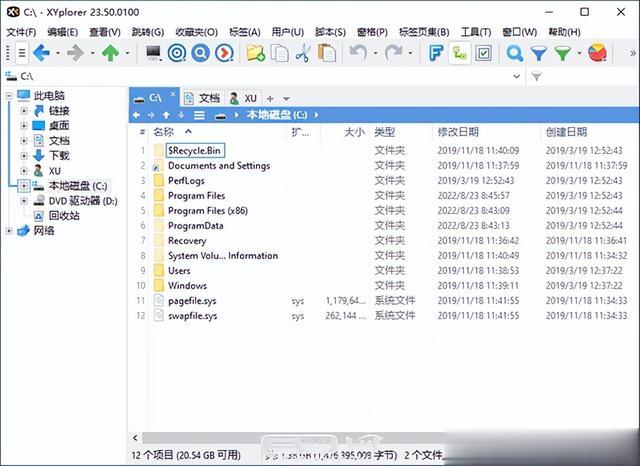Switch to the XU tab
The width and height of the screenshot is (640, 466).
[243, 98]
